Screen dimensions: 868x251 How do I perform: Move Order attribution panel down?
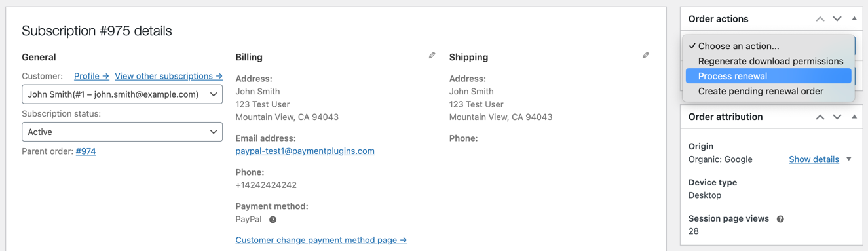coord(837,117)
